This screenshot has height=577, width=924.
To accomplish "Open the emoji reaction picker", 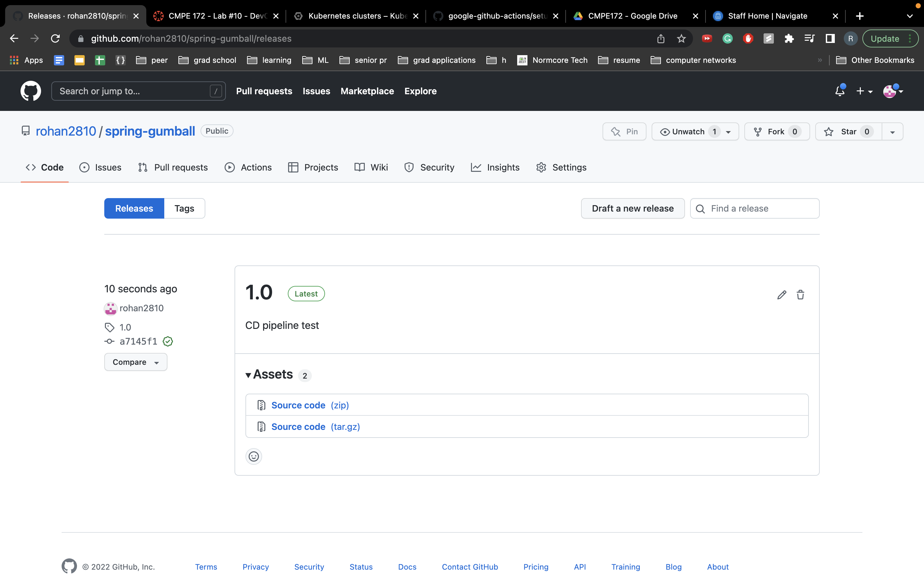I will pos(253,456).
